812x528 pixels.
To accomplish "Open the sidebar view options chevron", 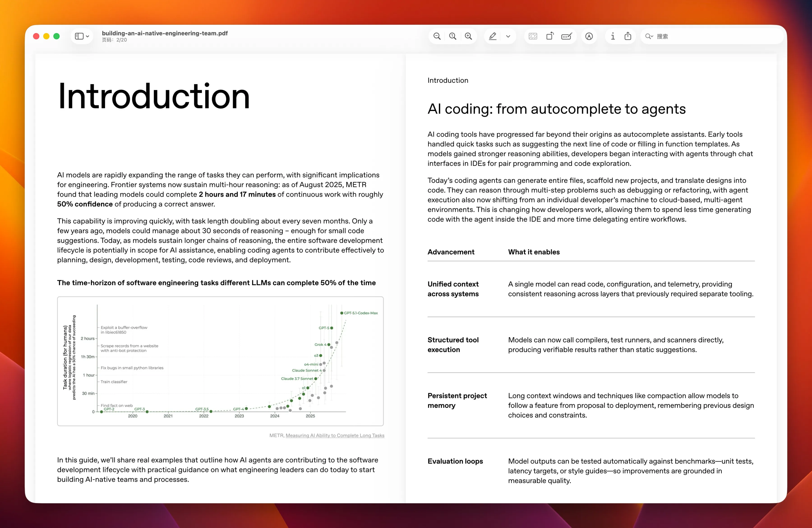I will tap(88, 36).
